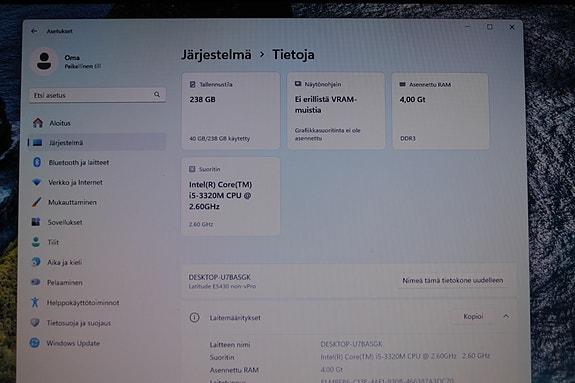Go back with the arrow icon

click(x=34, y=31)
